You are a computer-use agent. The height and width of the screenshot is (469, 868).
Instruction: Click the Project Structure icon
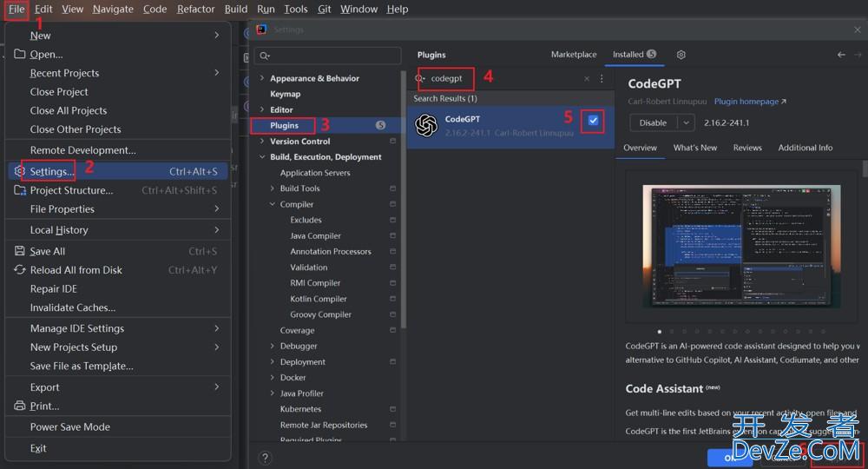tap(20, 190)
